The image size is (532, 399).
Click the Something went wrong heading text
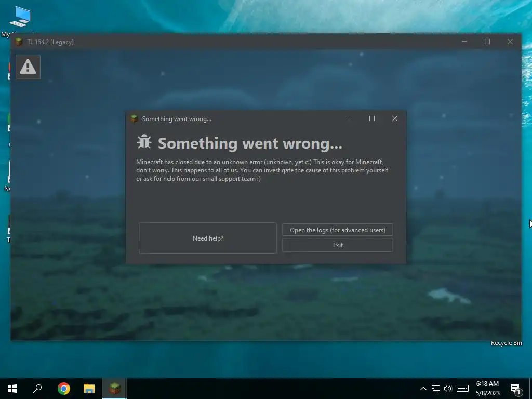point(250,143)
